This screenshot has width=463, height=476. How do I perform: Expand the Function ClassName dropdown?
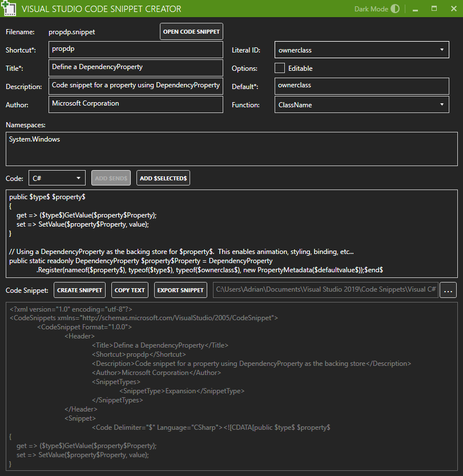362,104
